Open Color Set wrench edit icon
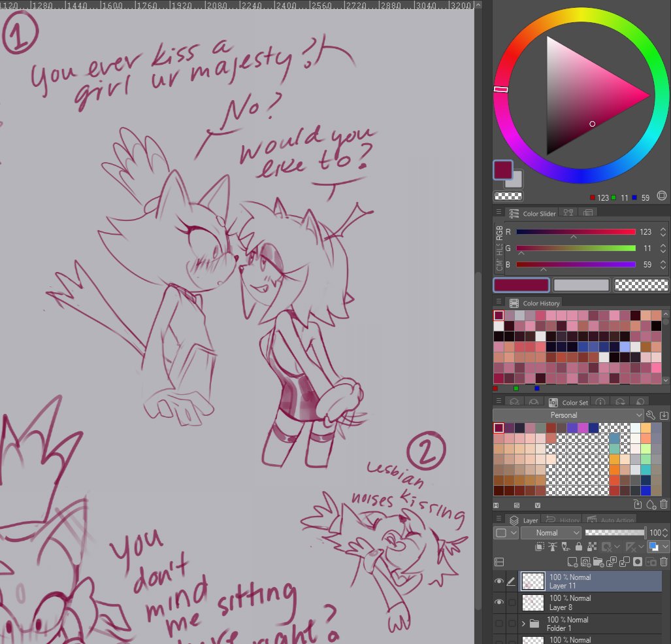The height and width of the screenshot is (644, 671). (x=651, y=415)
